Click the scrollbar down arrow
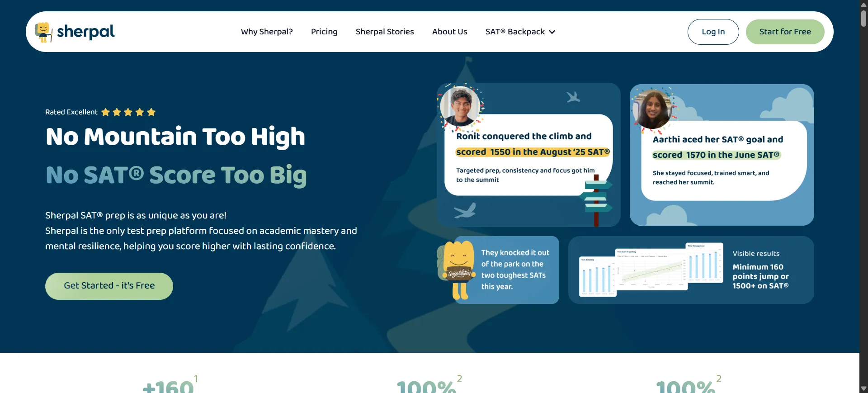Viewport: 868px width, 393px height. [863, 388]
